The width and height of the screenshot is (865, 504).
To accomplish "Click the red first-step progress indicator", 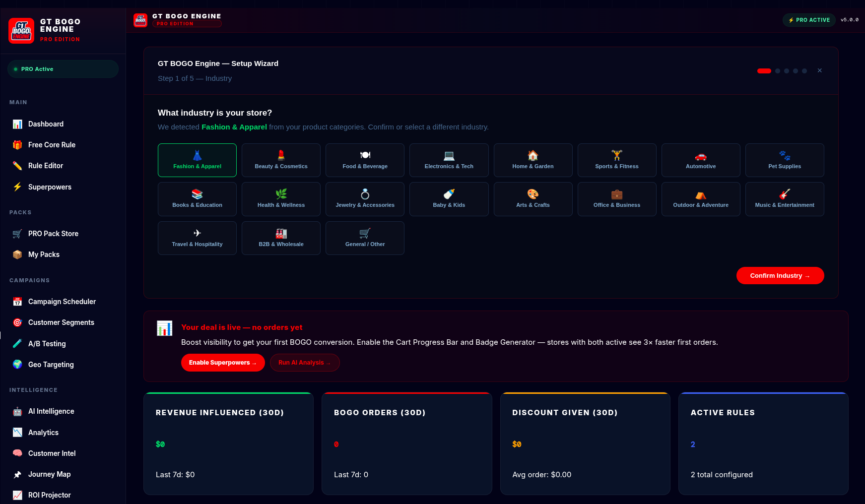I will [x=764, y=71].
